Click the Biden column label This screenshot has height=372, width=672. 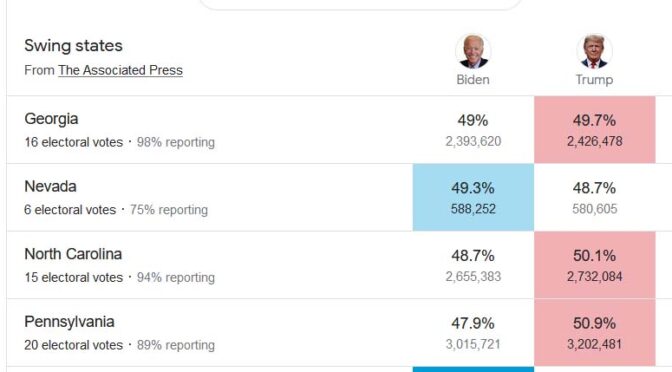coord(473,80)
